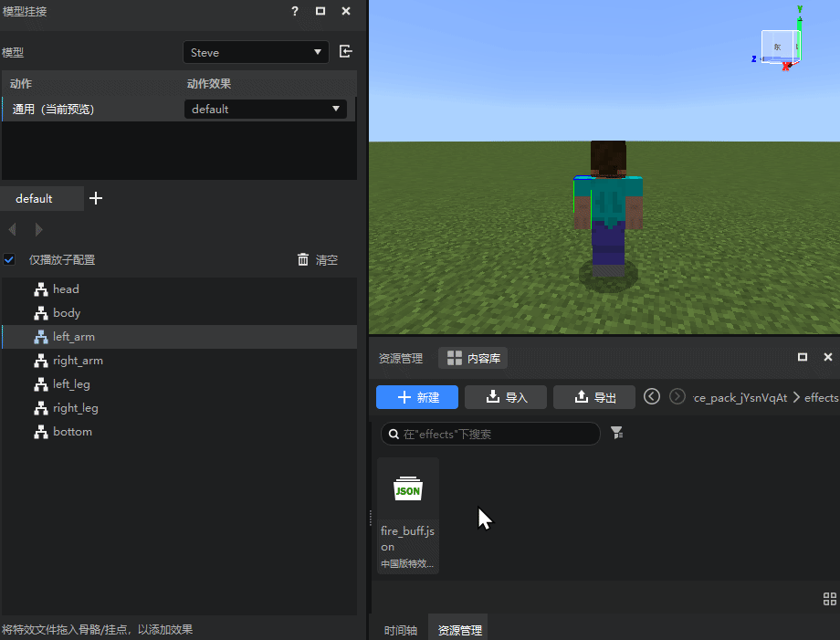Switch to the 内容库 tab

tap(473, 358)
